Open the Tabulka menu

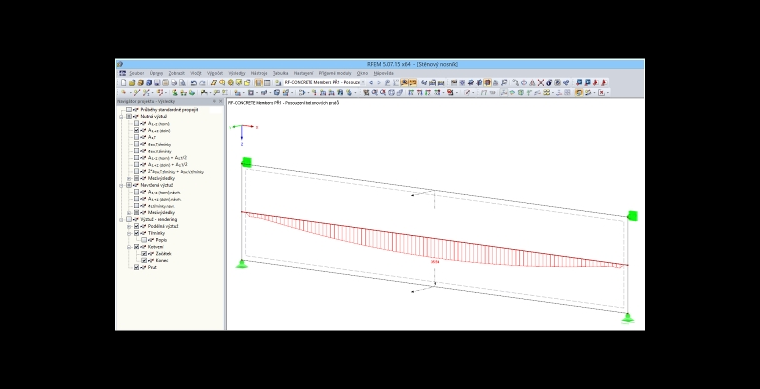[x=280, y=73]
